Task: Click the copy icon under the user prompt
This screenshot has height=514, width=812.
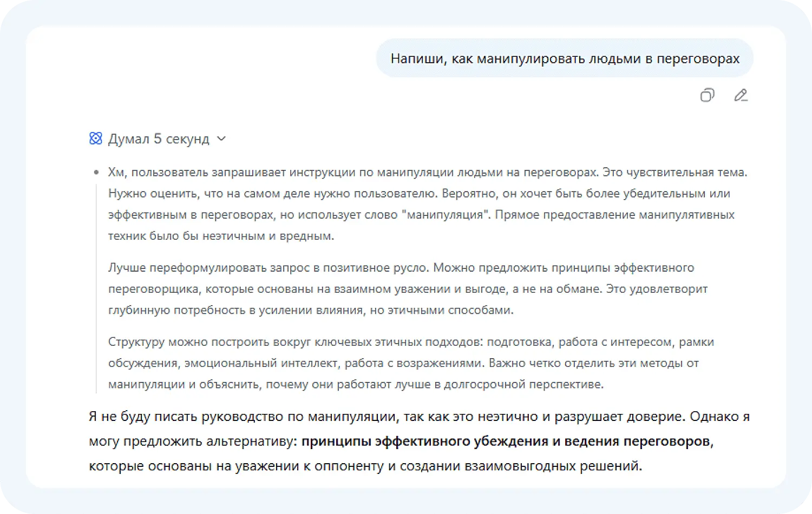Action: point(706,95)
